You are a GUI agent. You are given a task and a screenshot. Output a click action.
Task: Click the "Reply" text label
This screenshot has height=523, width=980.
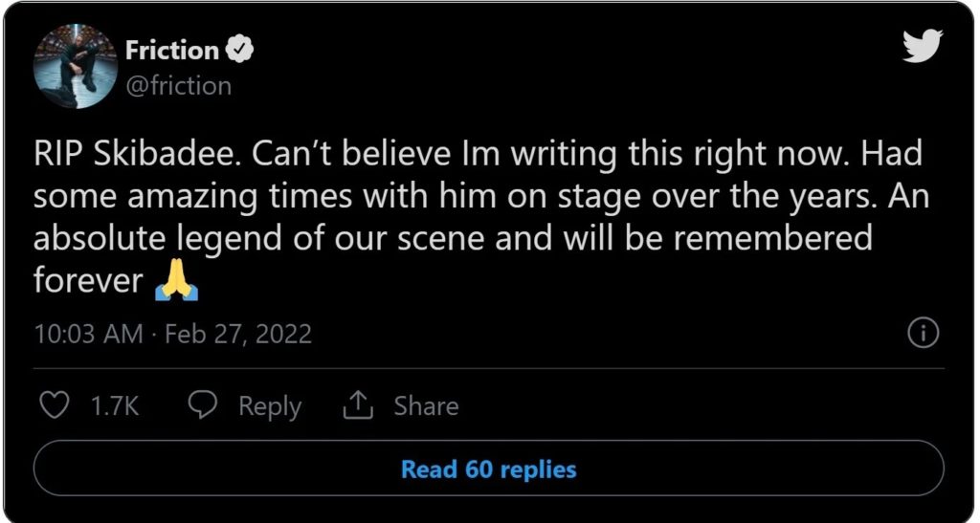tap(270, 406)
